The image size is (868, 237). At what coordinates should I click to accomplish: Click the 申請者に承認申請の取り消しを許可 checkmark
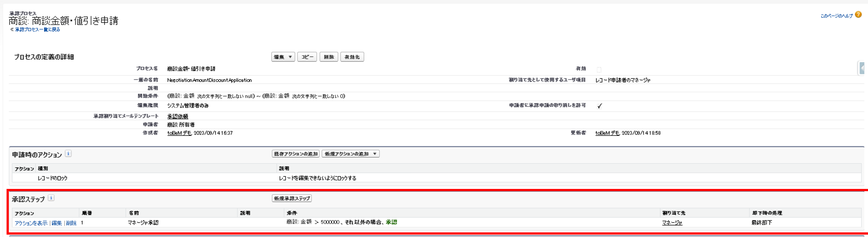coord(599,106)
